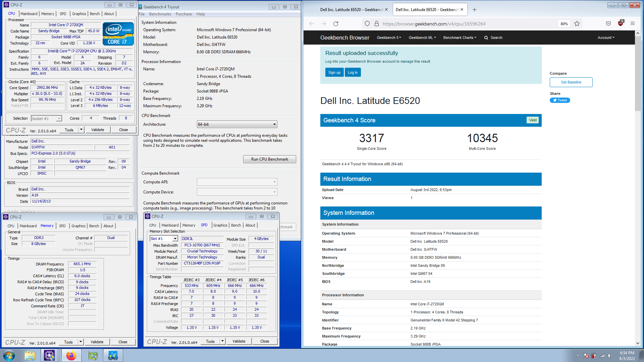
Task: Open a new Firefox tab
Action: [474, 10]
